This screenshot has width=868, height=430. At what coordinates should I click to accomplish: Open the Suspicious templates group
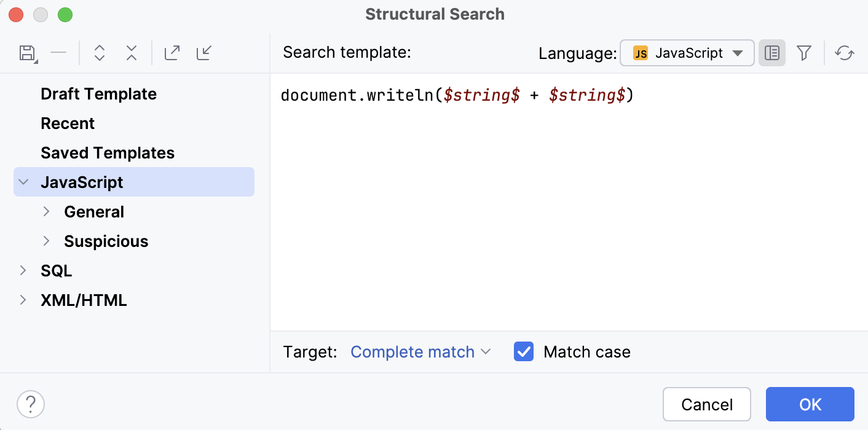tap(106, 241)
